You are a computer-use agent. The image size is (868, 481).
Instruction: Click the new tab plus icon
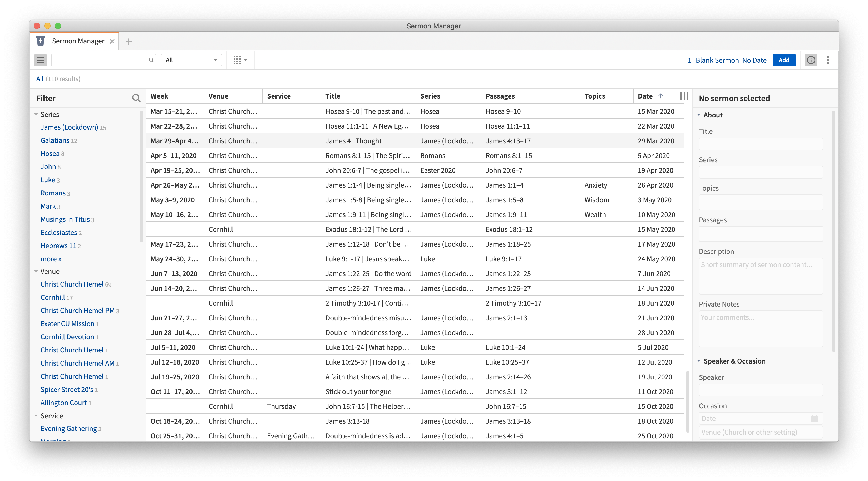[x=128, y=41]
